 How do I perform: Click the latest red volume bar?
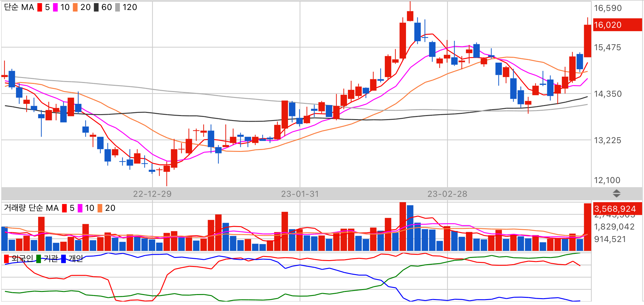587,227
